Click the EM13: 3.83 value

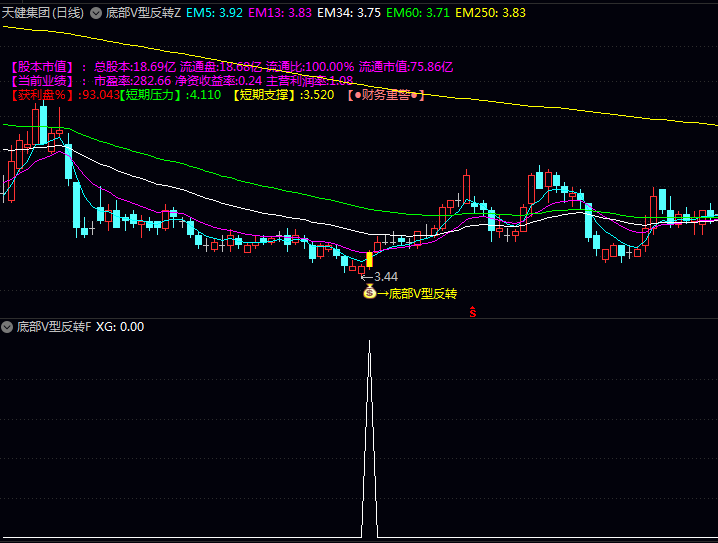point(280,13)
